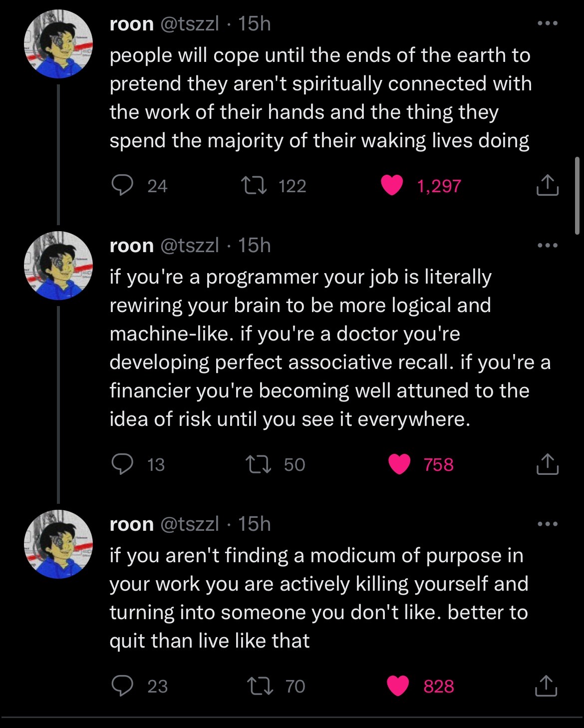584x728 pixels.
Task: Open the roon name on the third tweet
Action: (131, 524)
